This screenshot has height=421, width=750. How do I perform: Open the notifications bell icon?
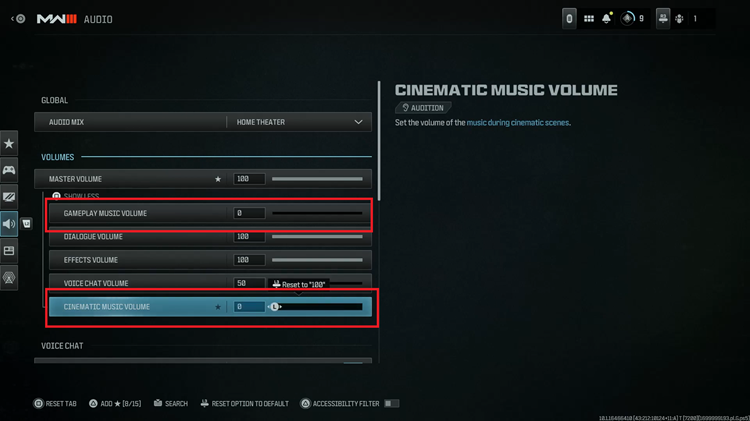pyautogui.click(x=607, y=19)
